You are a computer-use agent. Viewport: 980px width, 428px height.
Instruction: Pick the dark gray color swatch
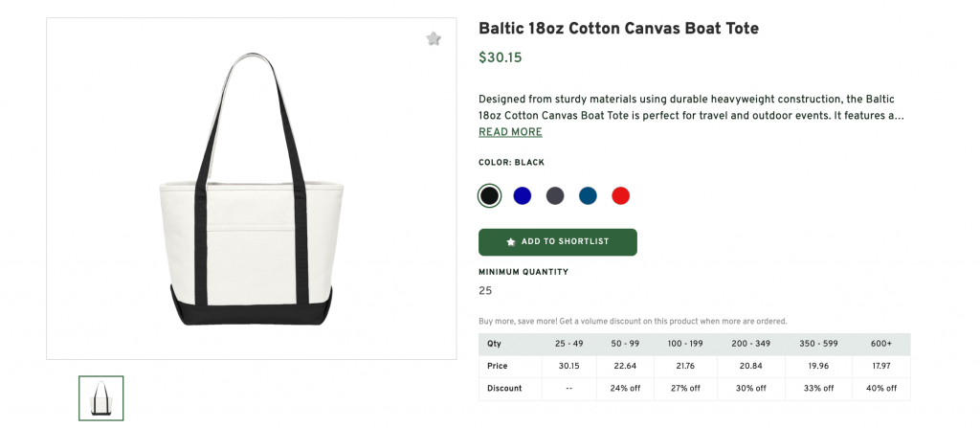pos(555,196)
